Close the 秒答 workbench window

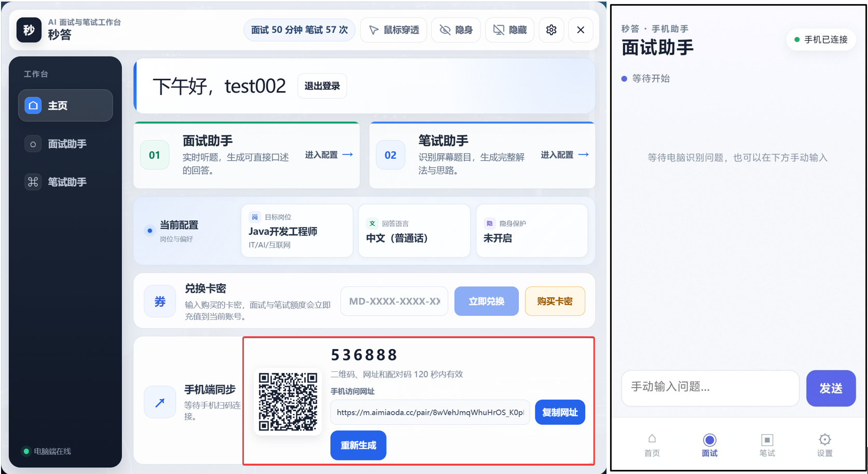581,30
